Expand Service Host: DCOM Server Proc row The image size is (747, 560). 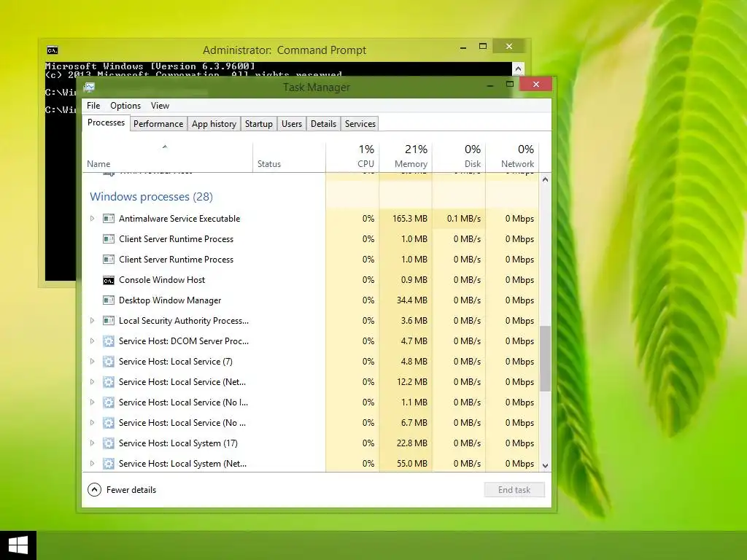(x=93, y=341)
